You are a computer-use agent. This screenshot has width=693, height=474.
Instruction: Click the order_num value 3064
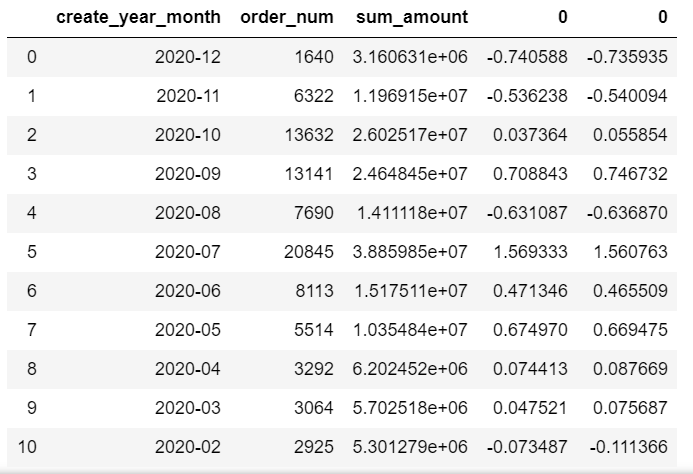click(314, 408)
